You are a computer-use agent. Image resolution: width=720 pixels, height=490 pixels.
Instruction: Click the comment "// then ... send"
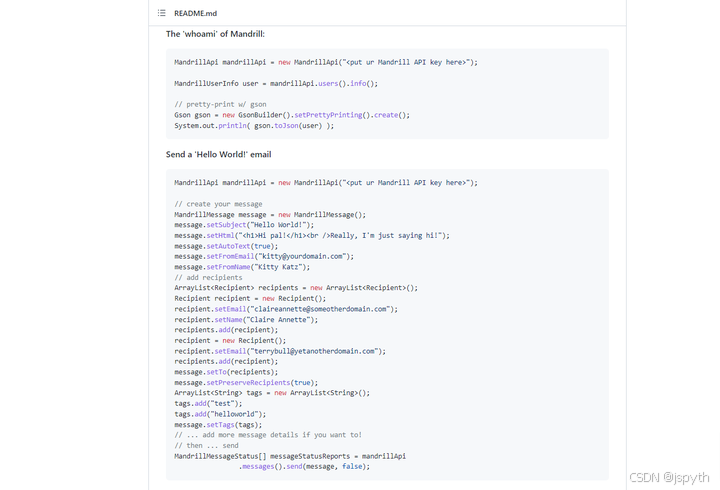coord(206,445)
